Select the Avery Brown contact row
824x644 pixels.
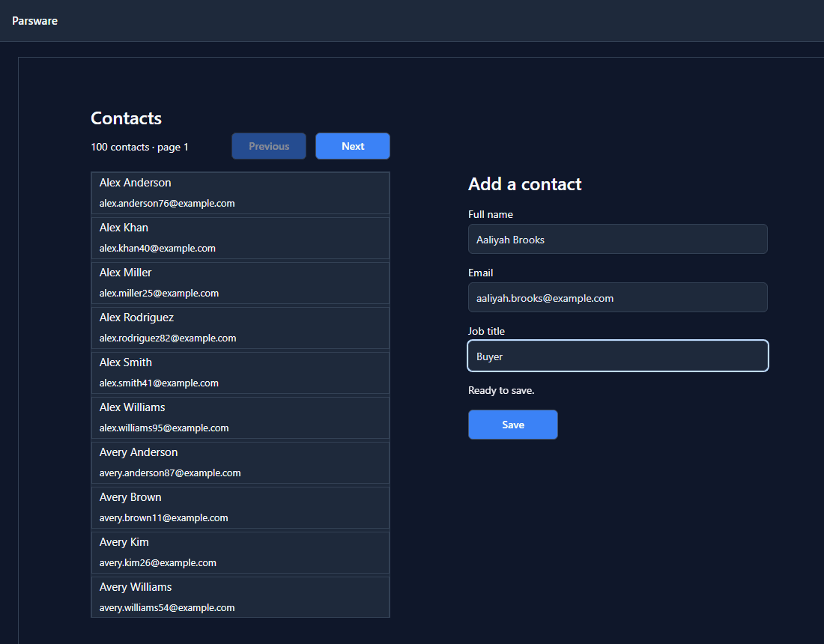click(240, 508)
